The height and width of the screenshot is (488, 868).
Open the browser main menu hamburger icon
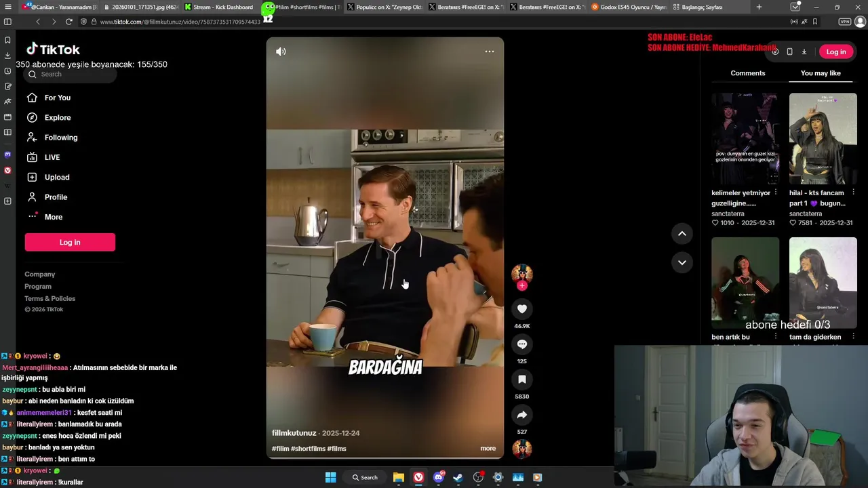tap(7, 7)
